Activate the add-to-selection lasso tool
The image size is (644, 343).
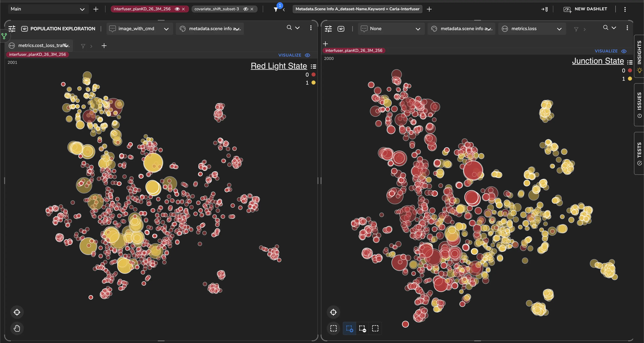349,328
